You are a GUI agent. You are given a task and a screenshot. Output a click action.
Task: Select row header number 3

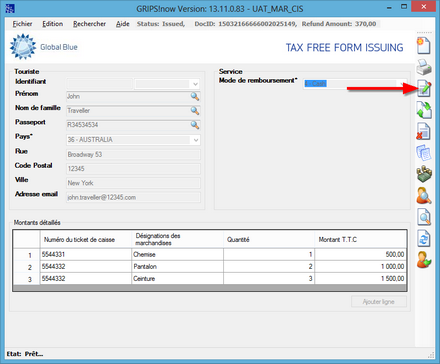coord(27,279)
